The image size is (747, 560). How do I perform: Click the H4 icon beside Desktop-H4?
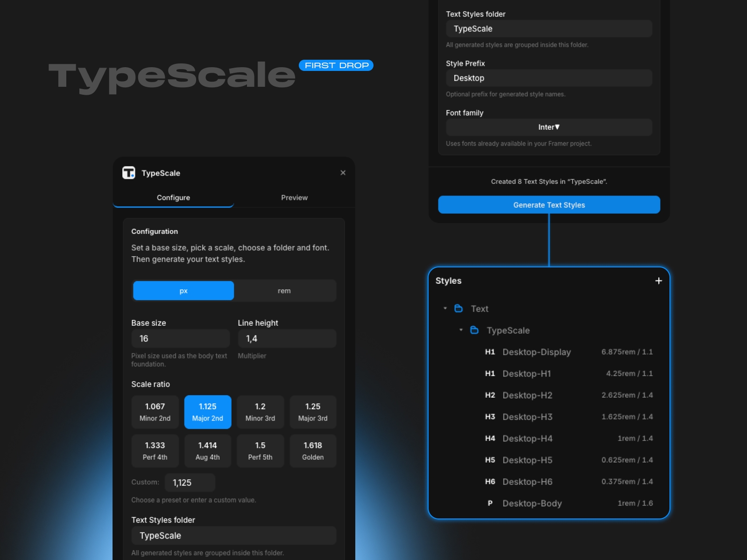click(x=490, y=438)
